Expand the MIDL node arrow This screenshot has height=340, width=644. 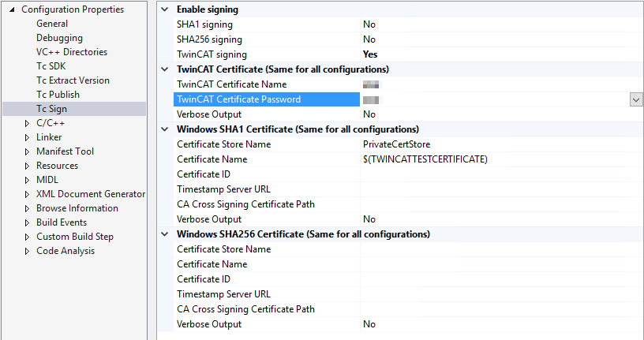click(x=27, y=180)
